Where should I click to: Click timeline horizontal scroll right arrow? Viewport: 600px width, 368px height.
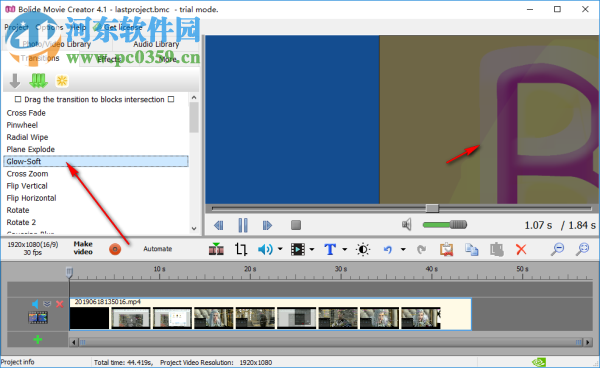[x=588, y=342]
